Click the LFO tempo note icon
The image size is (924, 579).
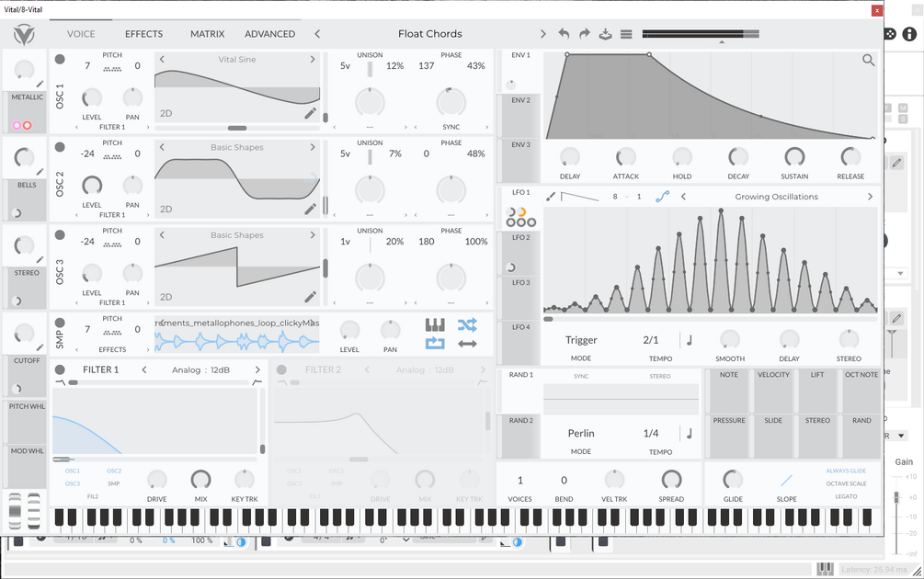[689, 340]
